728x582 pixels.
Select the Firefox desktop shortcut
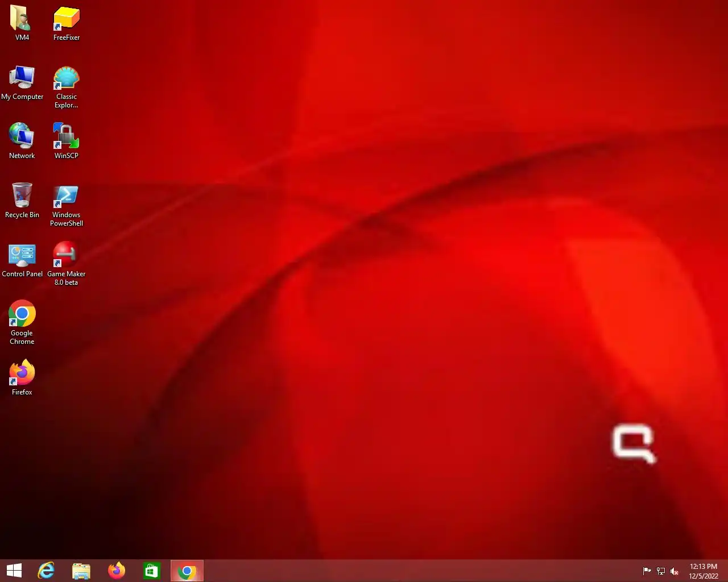coord(22,377)
